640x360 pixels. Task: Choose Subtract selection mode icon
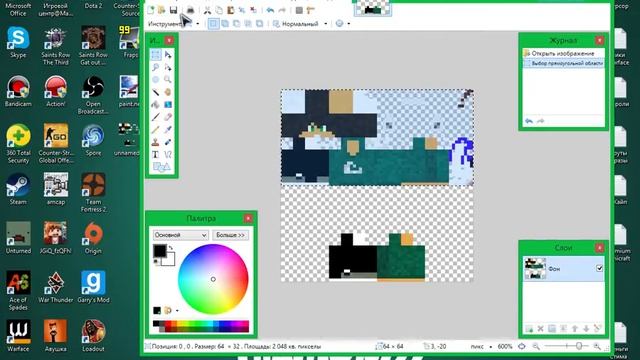click(236, 24)
